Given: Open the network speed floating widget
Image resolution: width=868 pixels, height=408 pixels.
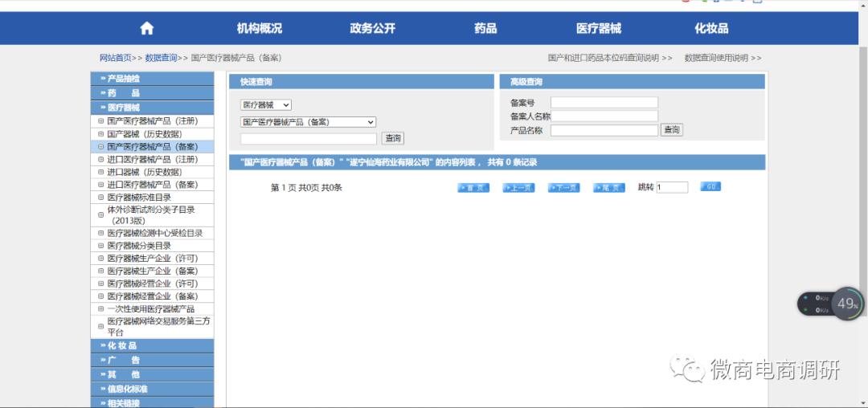Looking at the screenshot, I should (829, 304).
